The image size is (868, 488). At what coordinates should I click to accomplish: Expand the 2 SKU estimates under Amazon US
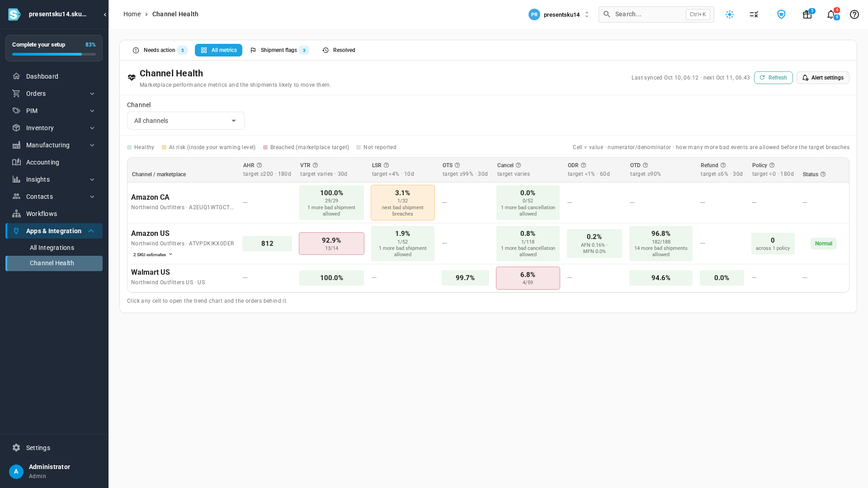[153, 255]
